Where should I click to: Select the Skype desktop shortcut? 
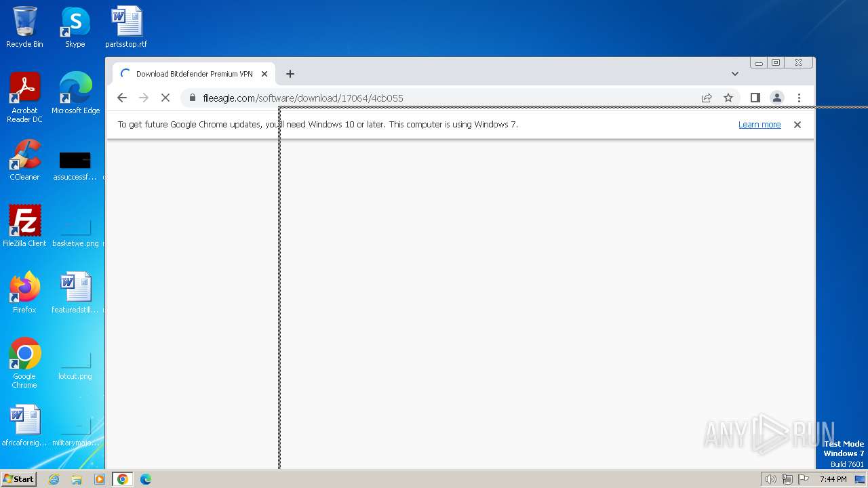pyautogui.click(x=75, y=27)
